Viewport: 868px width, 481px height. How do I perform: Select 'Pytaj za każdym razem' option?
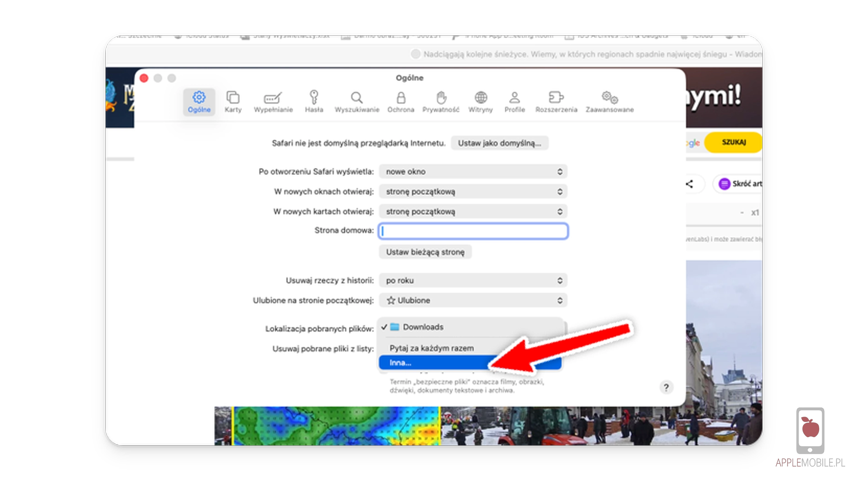coord(431,348)
